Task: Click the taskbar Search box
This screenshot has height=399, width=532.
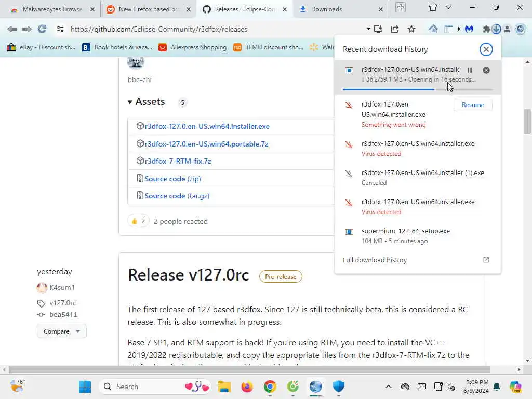Action: tap(156, 387)
